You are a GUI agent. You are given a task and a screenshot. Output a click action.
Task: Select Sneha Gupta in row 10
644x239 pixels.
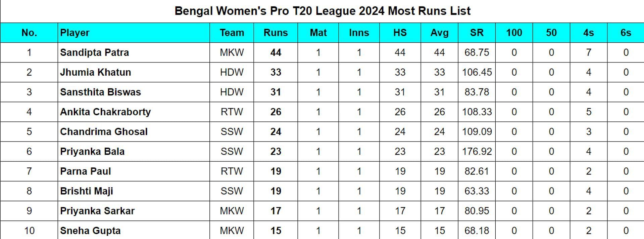[90, 231]
